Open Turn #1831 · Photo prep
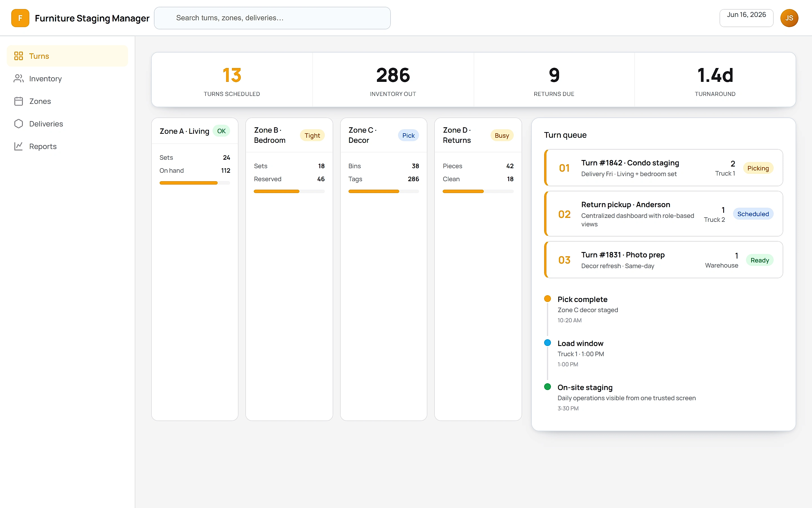812x508 pixels. (663, 260)
